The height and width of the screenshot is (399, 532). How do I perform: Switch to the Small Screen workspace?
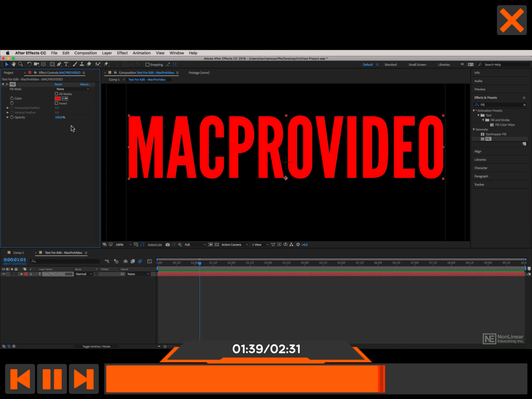pyautogui.click(x=417, y=64)
